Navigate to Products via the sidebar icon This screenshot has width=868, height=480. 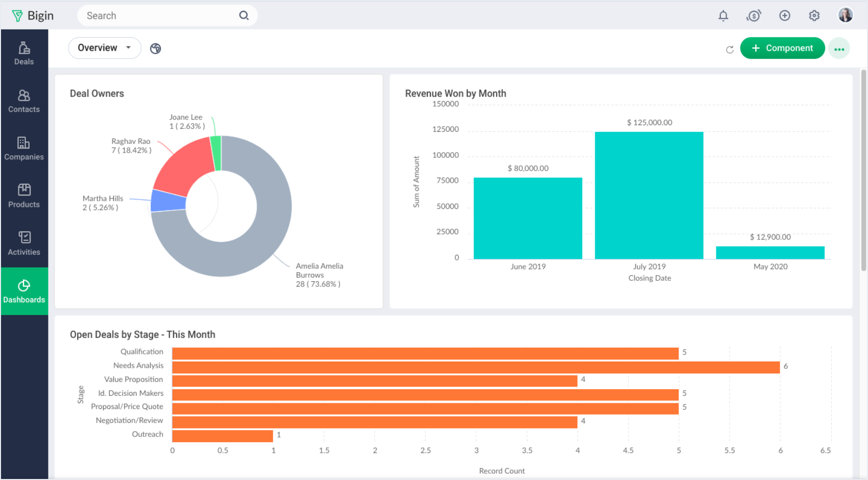24,196
